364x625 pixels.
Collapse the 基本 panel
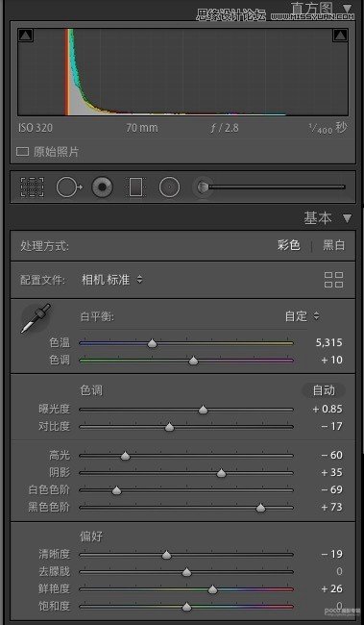(x=348, y=218)
